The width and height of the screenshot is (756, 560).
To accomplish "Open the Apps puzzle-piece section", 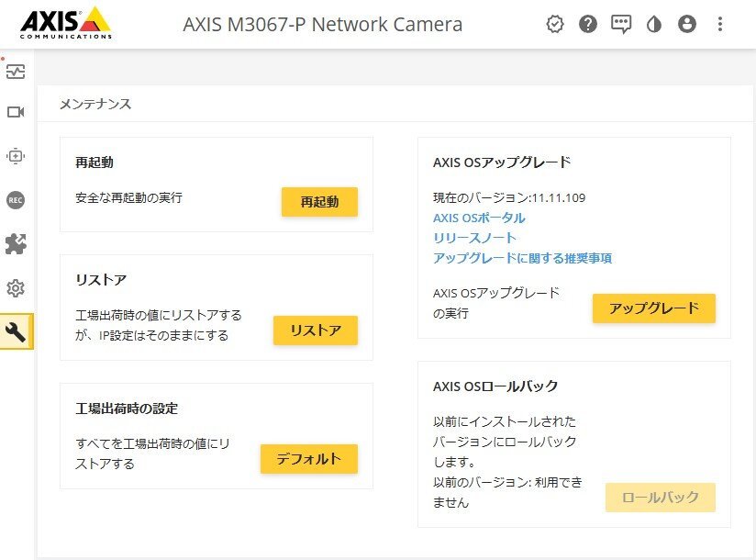I will [16, 244].
